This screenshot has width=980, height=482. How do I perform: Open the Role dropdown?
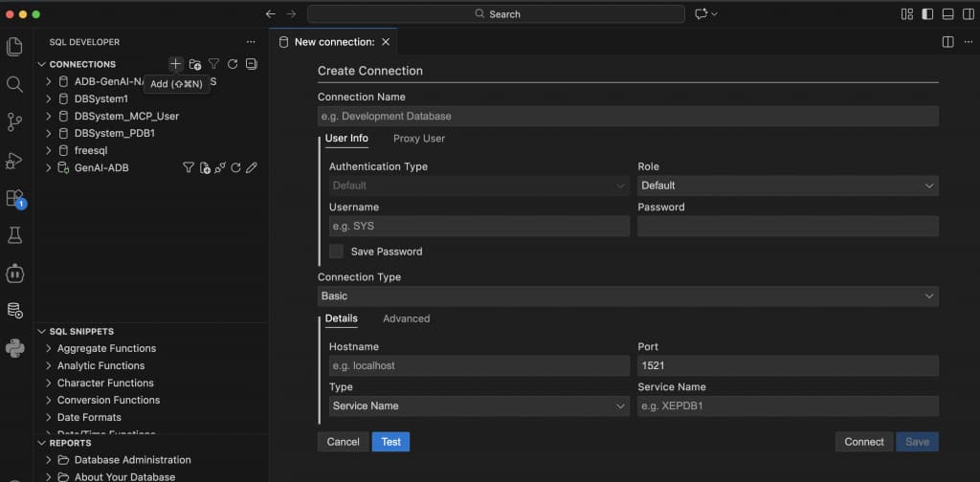[x=787, y=186]
